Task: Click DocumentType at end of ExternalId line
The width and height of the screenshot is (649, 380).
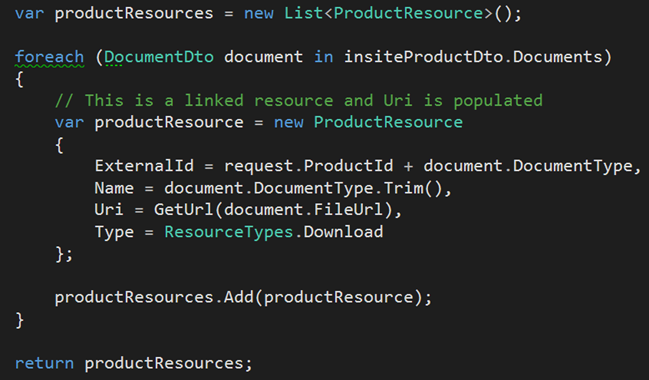Action: [x=573, y=166]
